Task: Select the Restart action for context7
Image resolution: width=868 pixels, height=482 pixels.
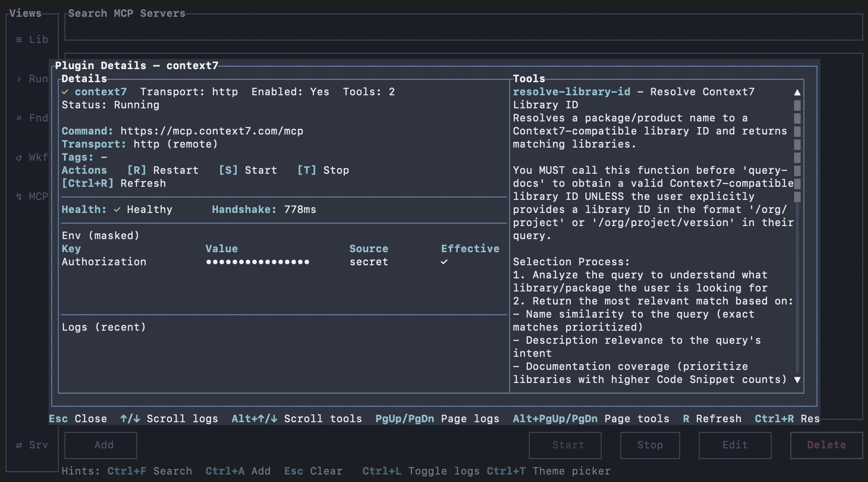Action: tap(162, 170)
